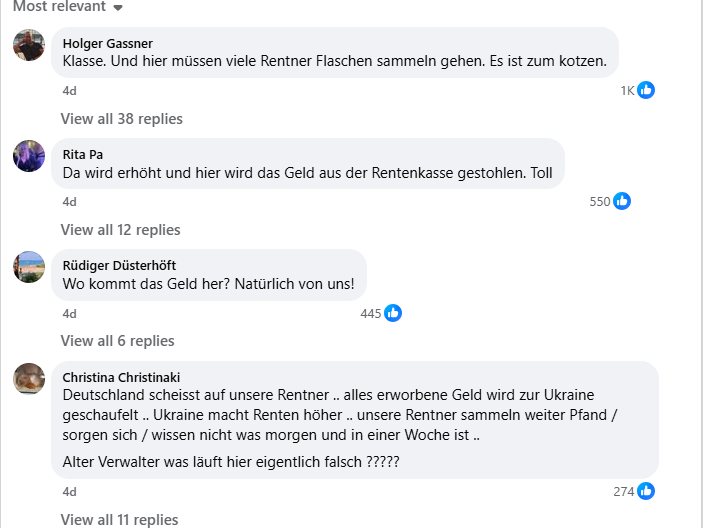Click like reaction icon on Rita Pa's comment

pyautogui.click(x=622, y=201)
